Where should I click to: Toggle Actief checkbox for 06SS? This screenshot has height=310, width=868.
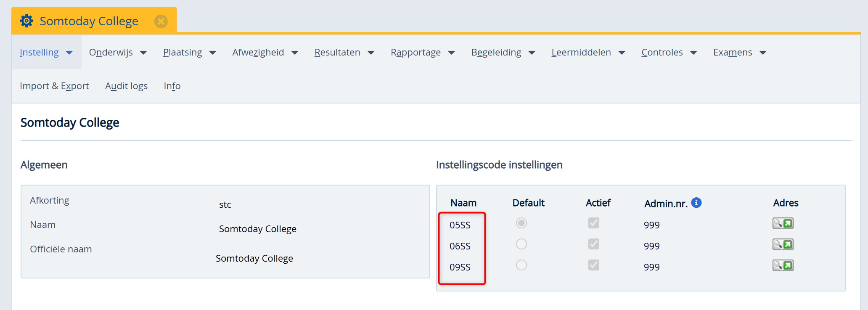(x=593, y=244)
